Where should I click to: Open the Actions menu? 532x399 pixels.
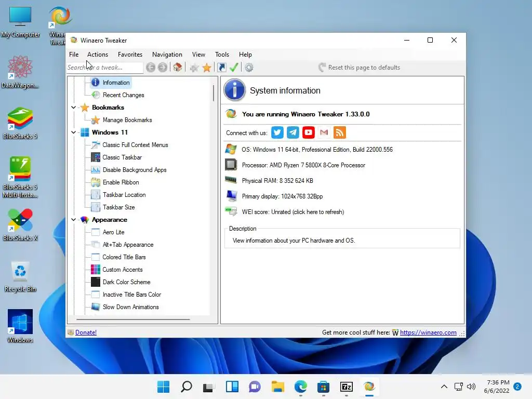97,54
